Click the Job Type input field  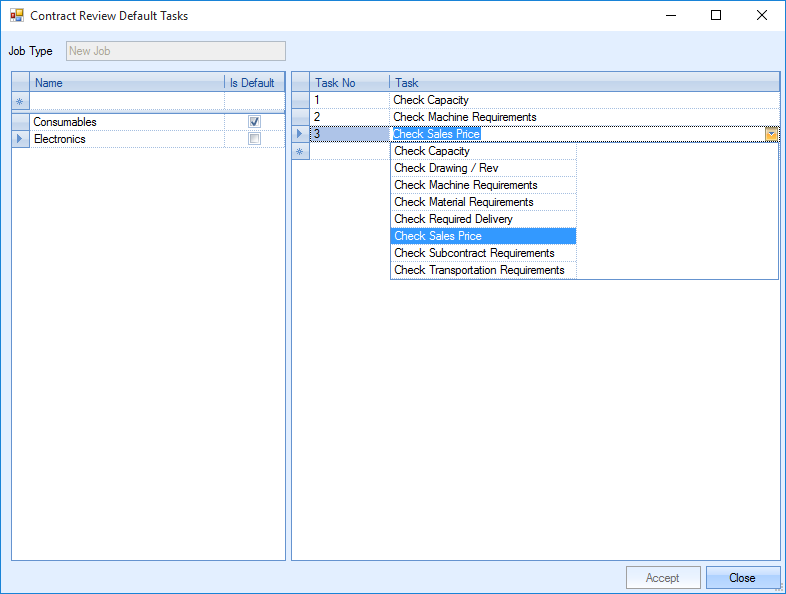pos(175,51)
